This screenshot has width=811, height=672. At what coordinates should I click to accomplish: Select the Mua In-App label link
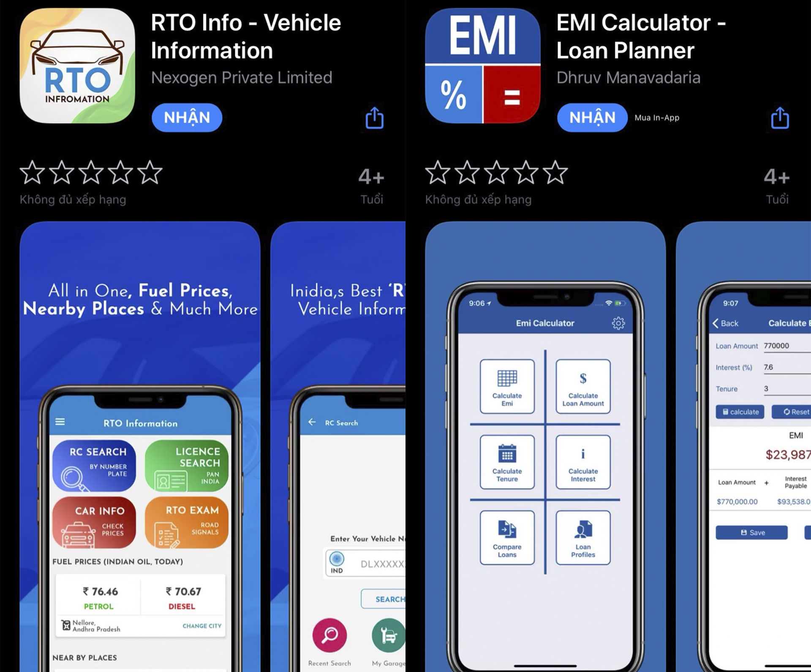[x=657, y=118]
